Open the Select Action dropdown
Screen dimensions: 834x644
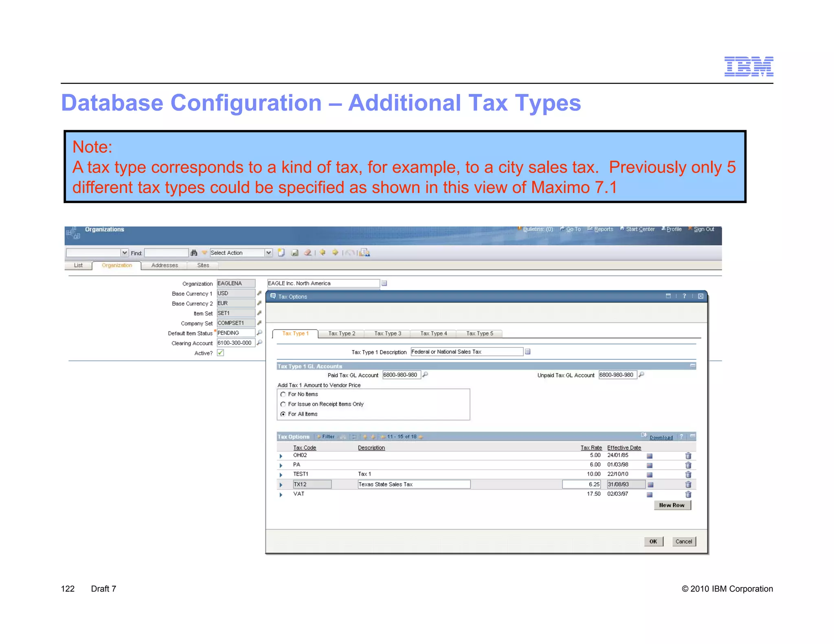coord(268,253)
